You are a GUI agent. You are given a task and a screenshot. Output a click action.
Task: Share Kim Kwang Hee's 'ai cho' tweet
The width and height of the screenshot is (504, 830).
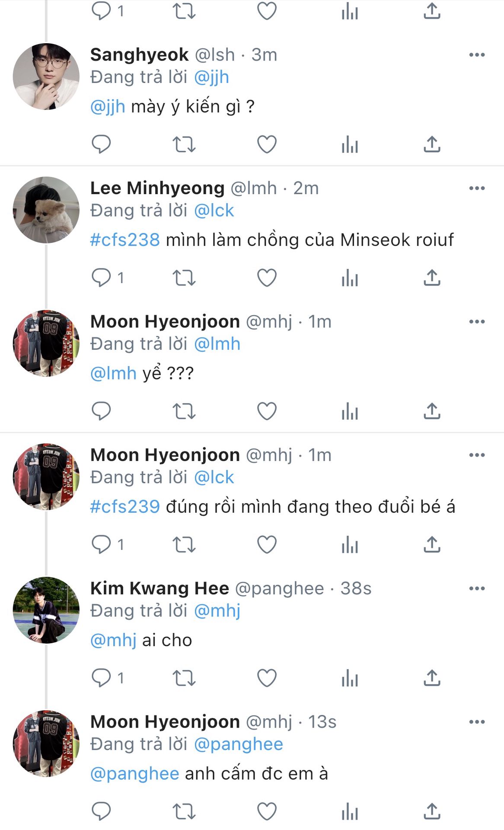pyautogui.click(x=431, y=678)
